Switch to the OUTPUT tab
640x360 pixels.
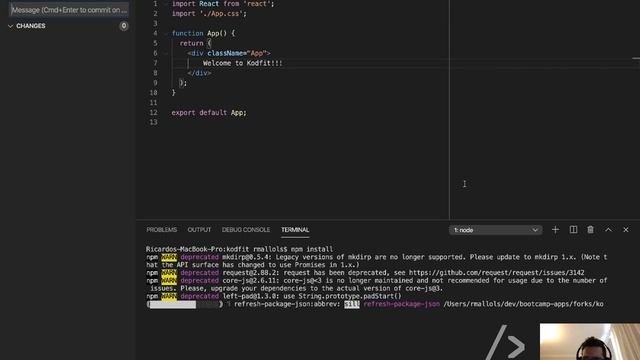click(199, 230)
